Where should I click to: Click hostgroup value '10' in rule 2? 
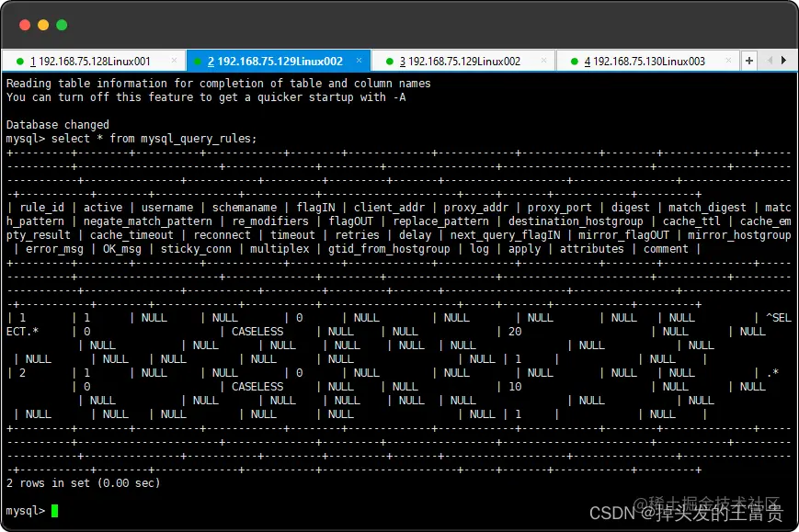[515, 387]
